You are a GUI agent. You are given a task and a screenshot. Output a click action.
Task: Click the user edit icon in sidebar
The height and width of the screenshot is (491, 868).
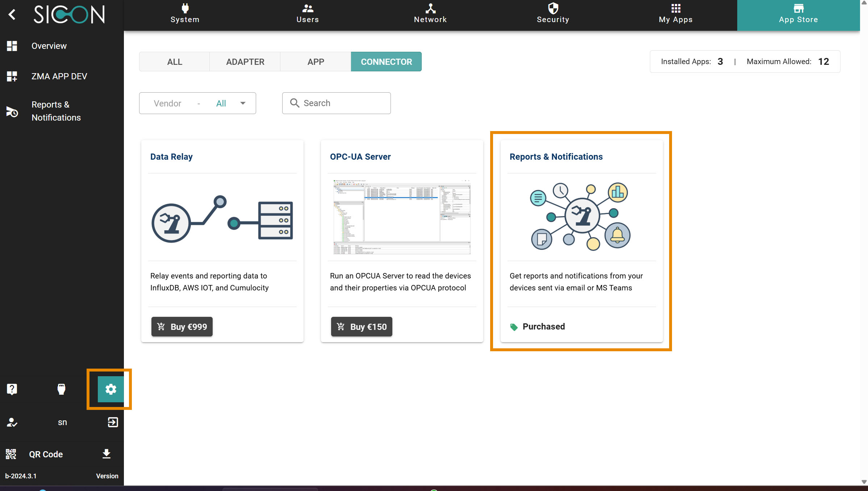coord(12,422)
